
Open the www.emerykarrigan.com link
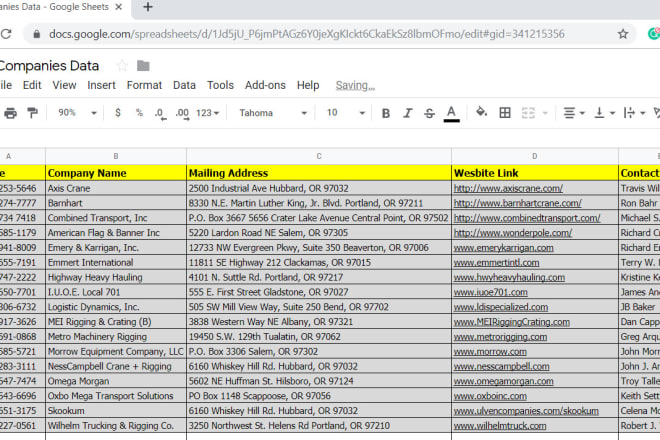point(503,248)
